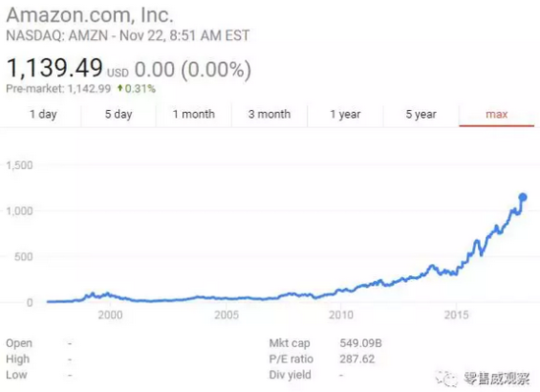Click the 1,139.49 price value
The image size is (540, 392).
pos(54,68)
